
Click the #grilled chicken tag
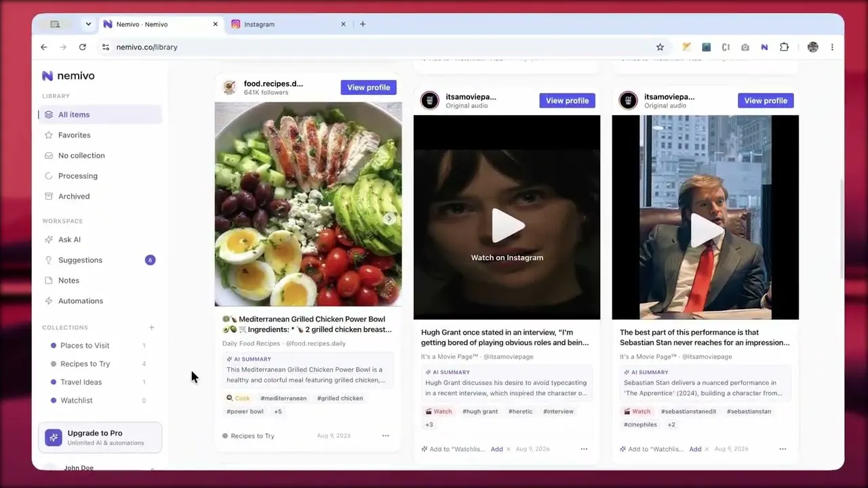[x=340, y=399]
